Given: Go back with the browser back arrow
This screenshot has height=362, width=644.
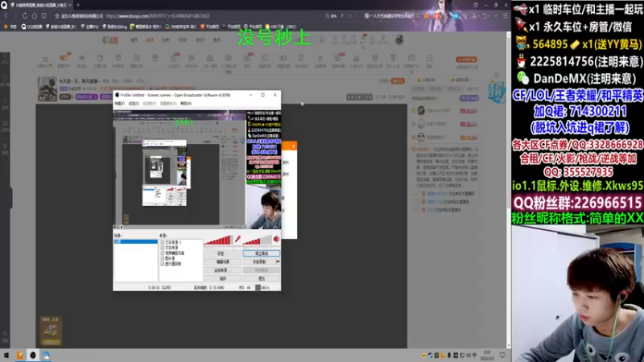Looking at the screenshot, I should pos(6,15).
